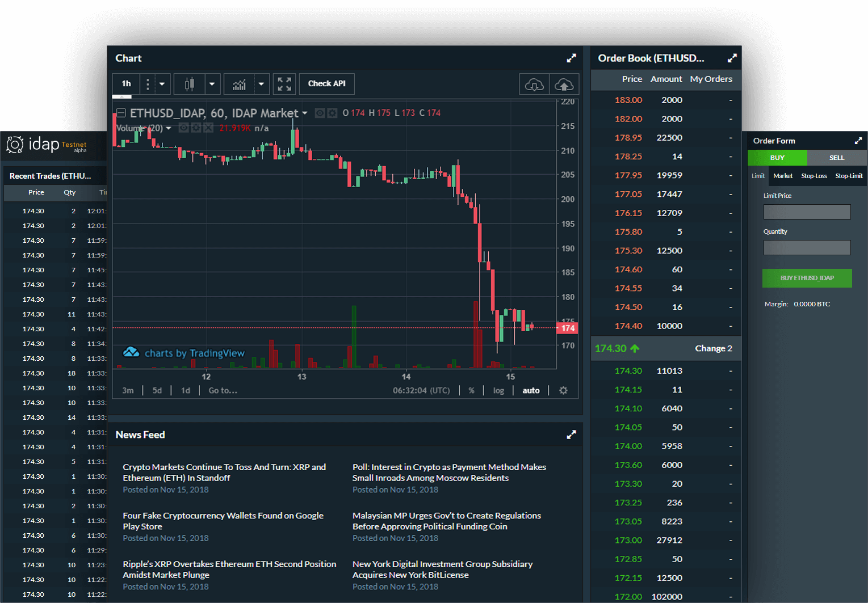Expand the News Feed panel
Viewport: 868px width, 603px height.
tap(571, 435)
